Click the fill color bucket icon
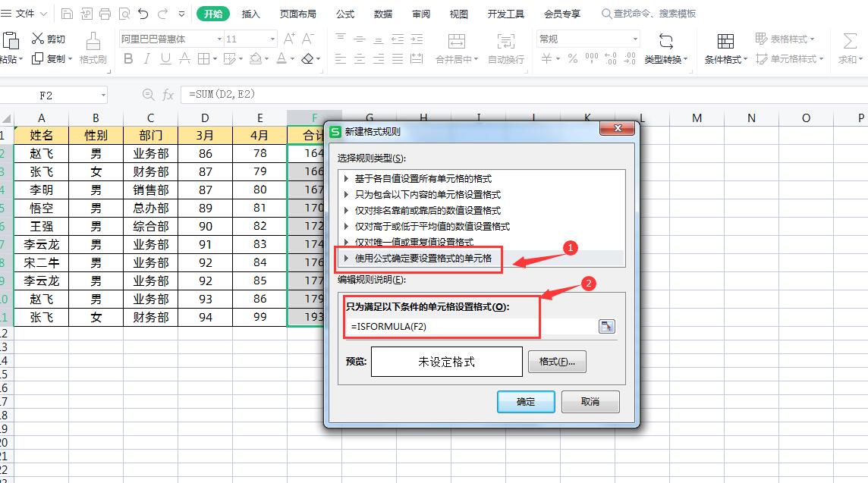This screenshot has height=483, width=868. (255, 58)
